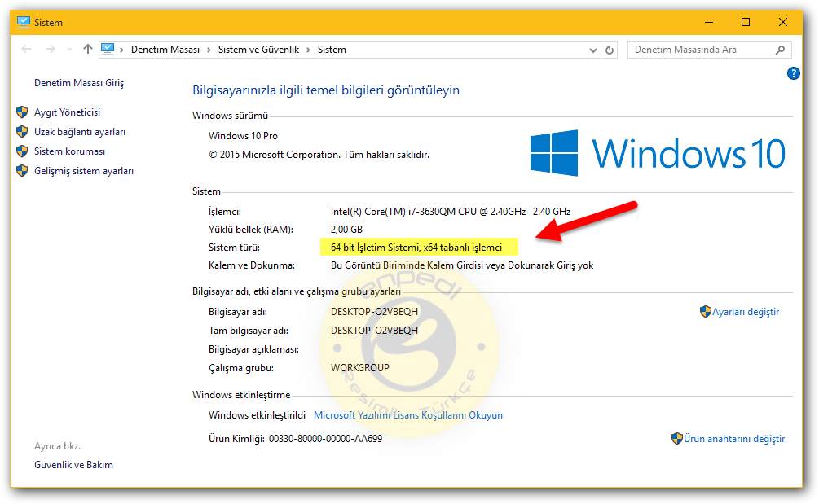This screenshot has height=504, width=819.
Task: Open Uzak bağlantı ayarları
Action: coord(80,132)
